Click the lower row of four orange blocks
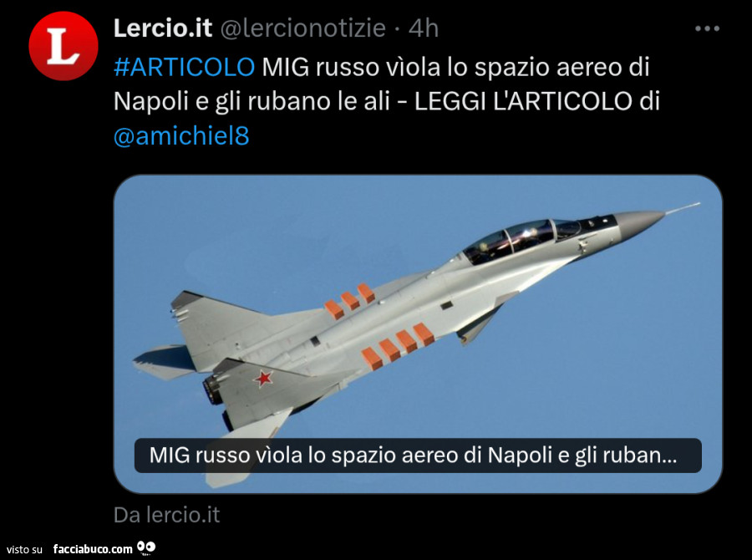The width and height of the screenshot is (752, 560). click(x=398, y=346)
